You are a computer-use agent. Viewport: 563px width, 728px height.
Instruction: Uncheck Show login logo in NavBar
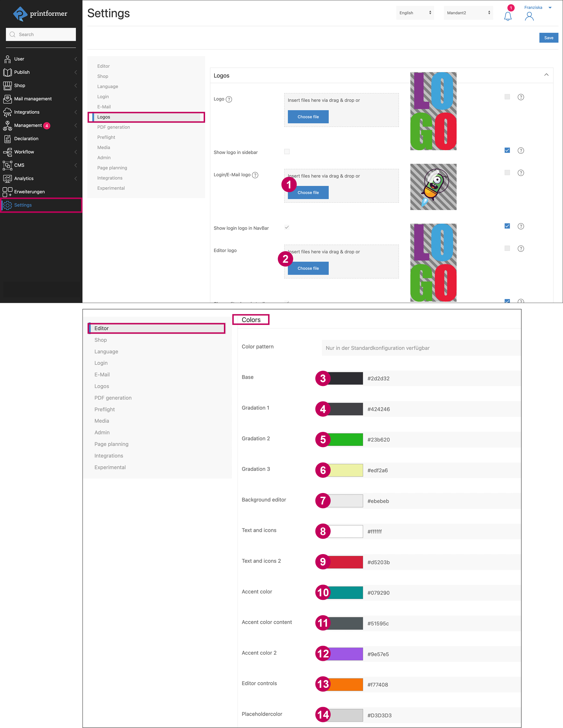[x=287, y=227]
